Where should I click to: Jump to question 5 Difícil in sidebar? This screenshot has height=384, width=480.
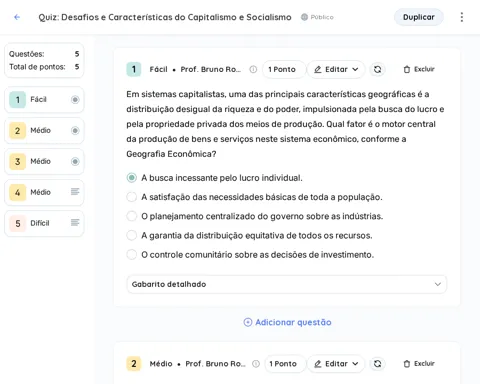point(44,223)
